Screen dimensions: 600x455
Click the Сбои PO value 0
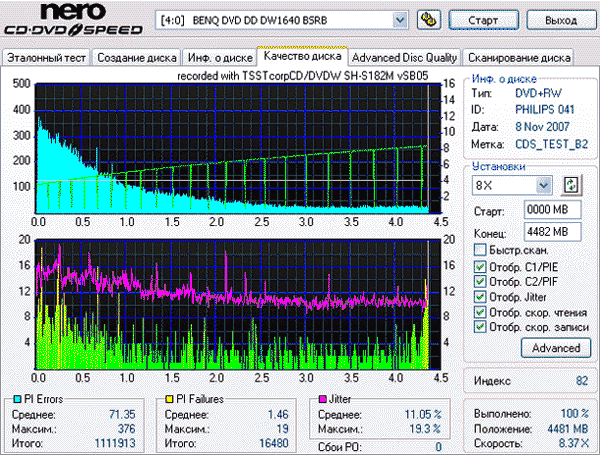pyautogui.click(x=439, y=447)
